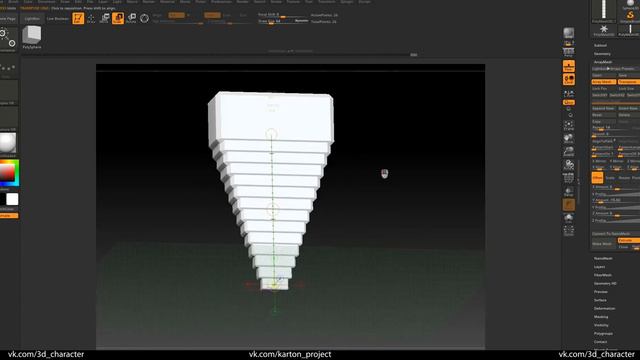Screen dimensions: 640x360
Task: Switch to the Rotate tab in ArrayMesh
Action: click(624, 178)
